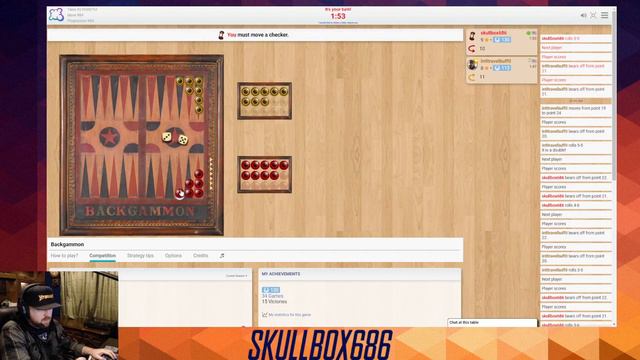Click the opponent's blue ELO rating badge
This screenshot has width=640, height=360.
point(502,68)
